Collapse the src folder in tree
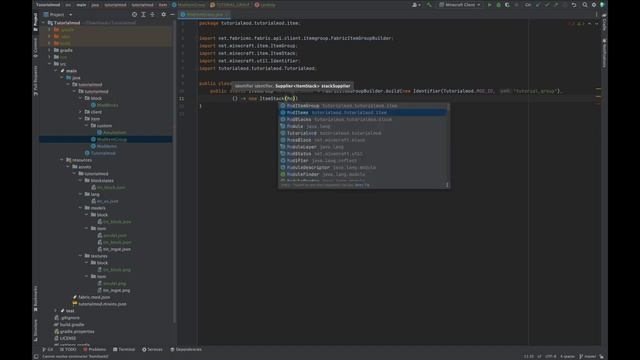Image resolution: width=640 pixels, height=360 pixels. (49, 64)
